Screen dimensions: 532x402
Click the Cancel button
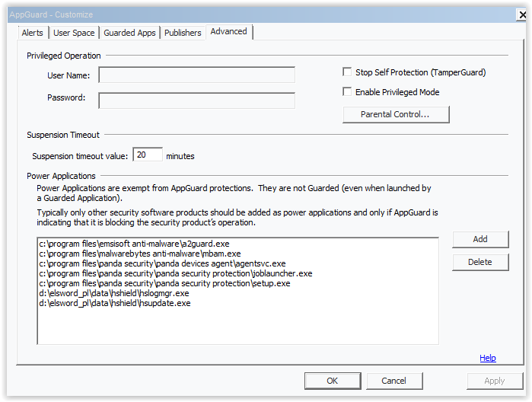[394, 381]
